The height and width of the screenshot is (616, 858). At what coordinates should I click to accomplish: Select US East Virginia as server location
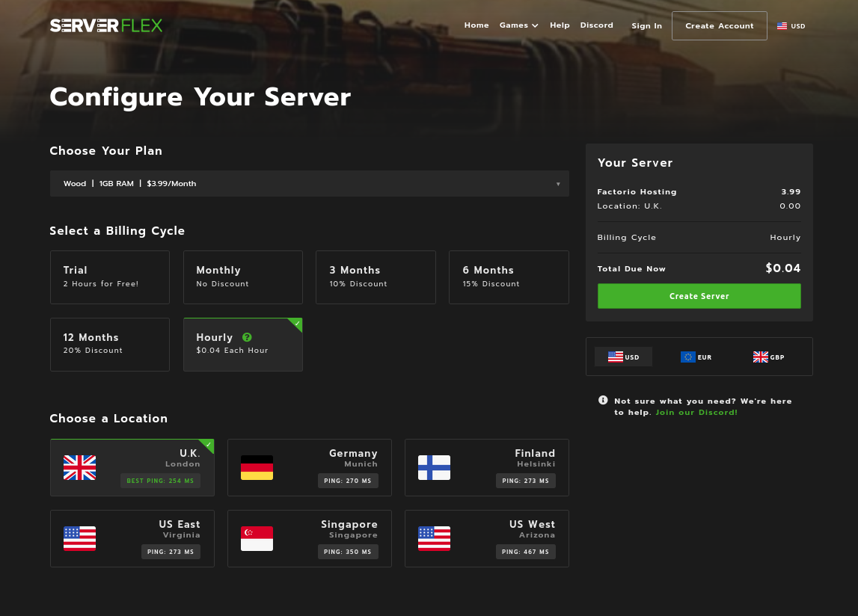click(x=132, y=538)
